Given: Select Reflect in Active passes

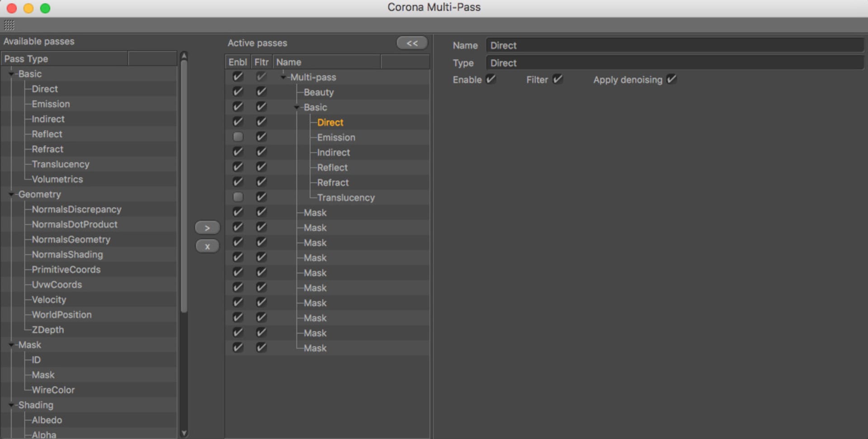Looking at the screenshot, I should click(x=332, y=168).
